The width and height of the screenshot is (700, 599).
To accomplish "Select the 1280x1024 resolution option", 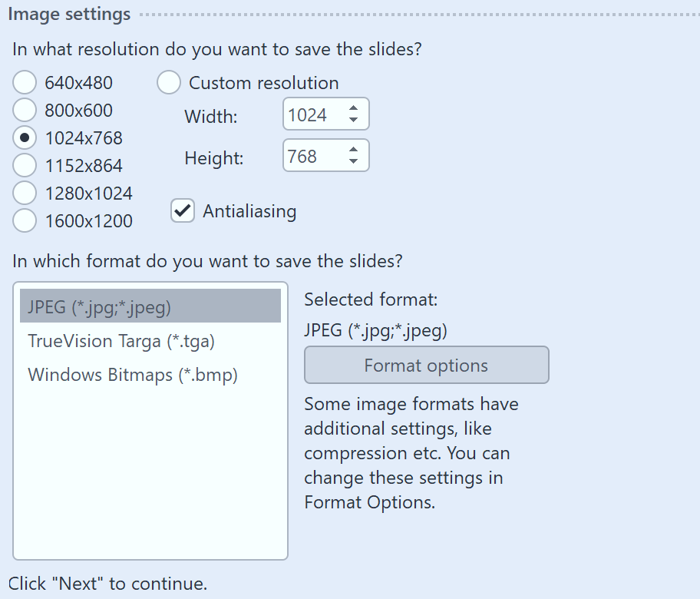I will click(24, 193).
